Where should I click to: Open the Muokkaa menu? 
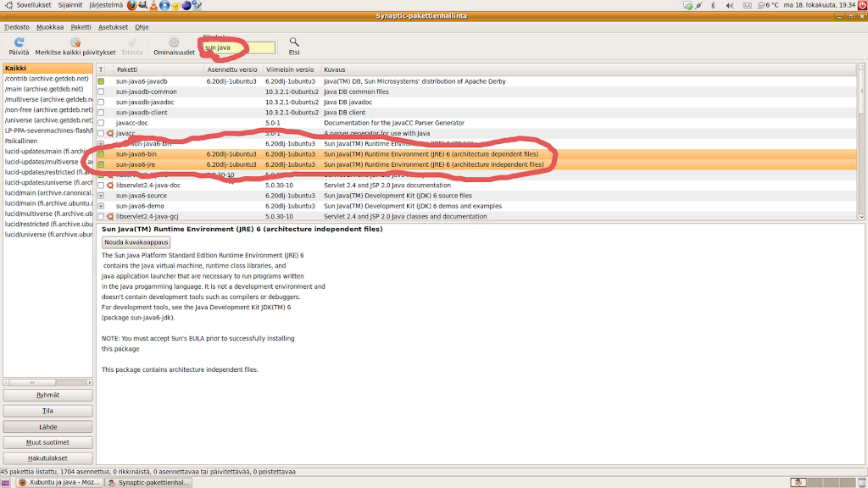tap(50, 27)
